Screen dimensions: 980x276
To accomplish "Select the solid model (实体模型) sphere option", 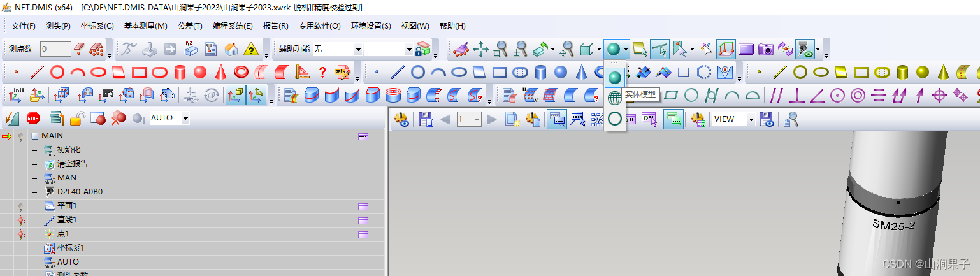I will click(x=614, y=78).
